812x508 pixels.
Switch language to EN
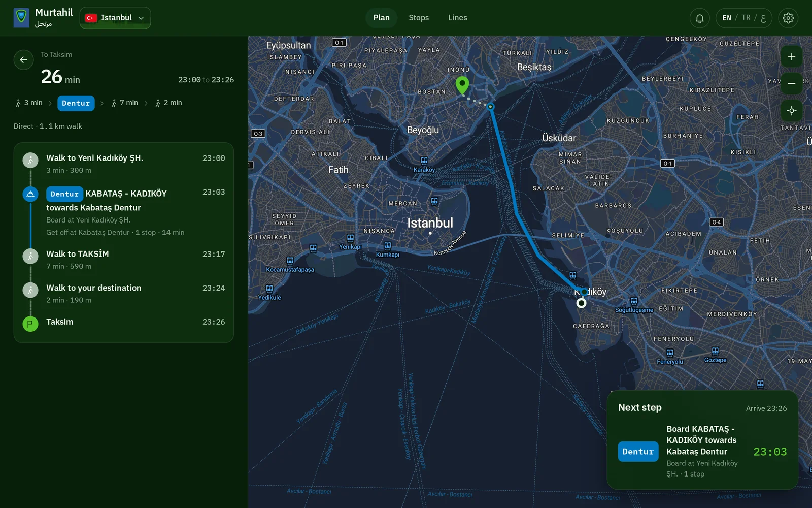(727, 18)
